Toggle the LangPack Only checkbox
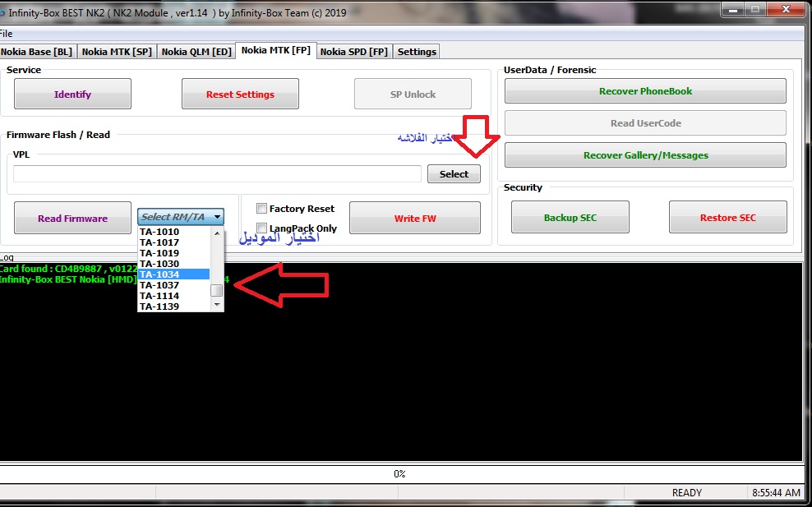Image resolution: width=812 pixels, height=507 pixels. [x=261, y=228]
